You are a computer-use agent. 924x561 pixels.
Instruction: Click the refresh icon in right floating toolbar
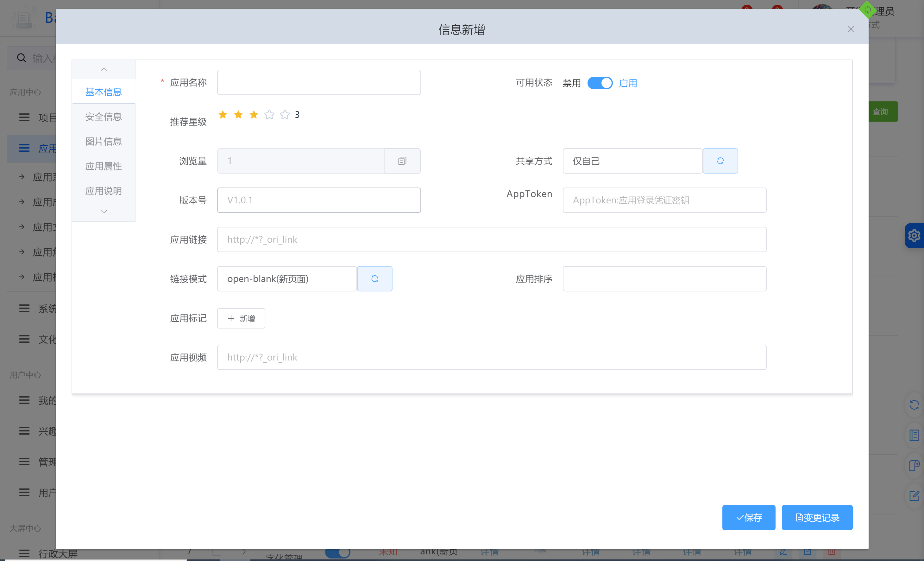[914, 405]
